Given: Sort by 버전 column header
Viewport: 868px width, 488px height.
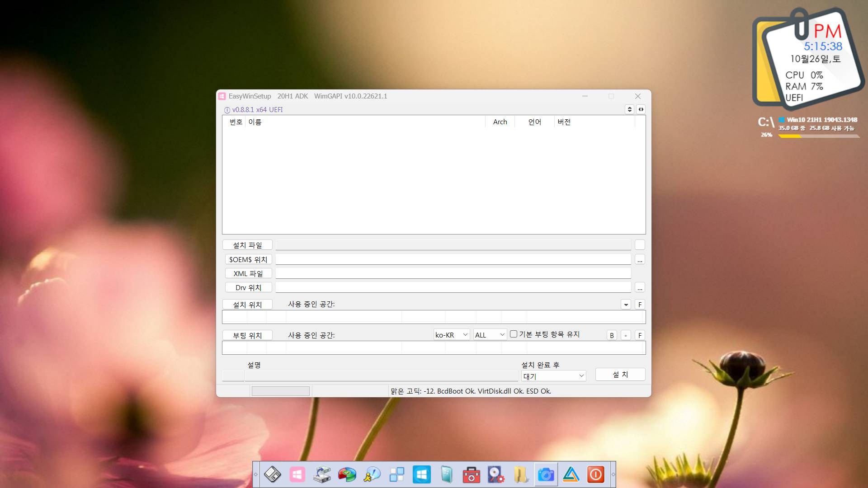Looking at the screenshot, I should (x=595, y=122).
